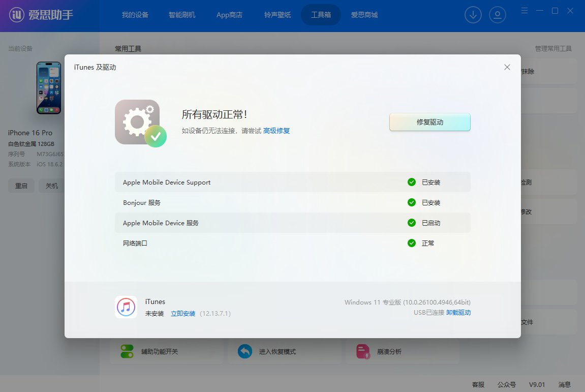Open 客服 in the status bar
This screenshot has height=392, width=585.
(478, 384)
